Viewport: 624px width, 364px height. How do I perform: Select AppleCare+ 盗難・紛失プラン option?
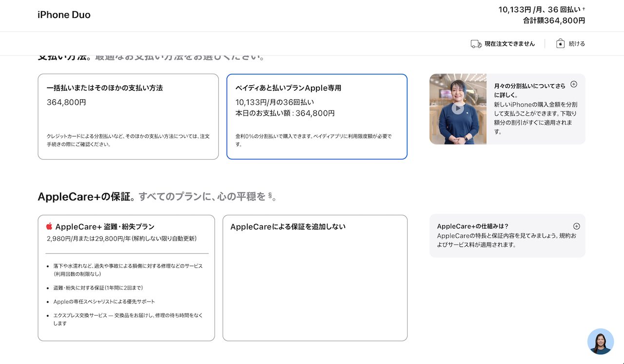pos(126,278)
